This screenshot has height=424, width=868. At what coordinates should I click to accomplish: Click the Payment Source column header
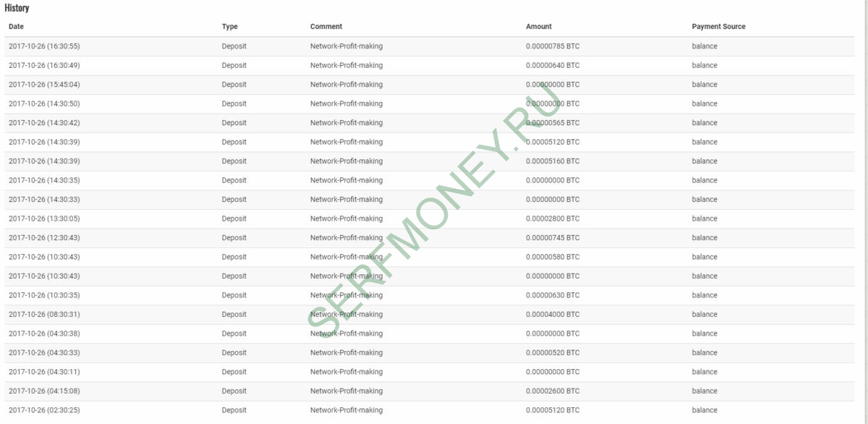click(x=718, y=27)
